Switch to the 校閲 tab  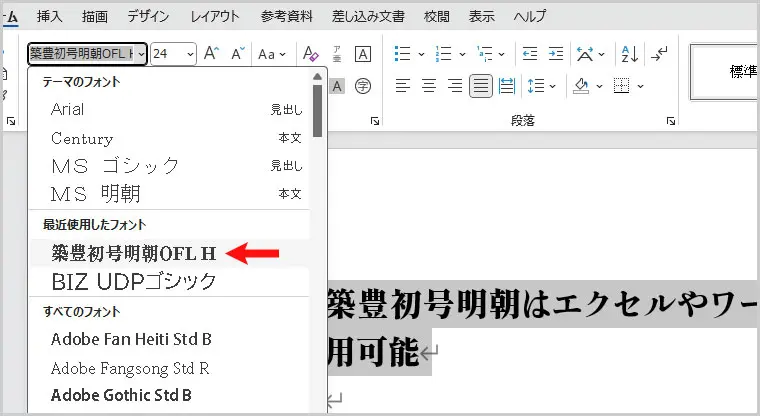point(437,17)
